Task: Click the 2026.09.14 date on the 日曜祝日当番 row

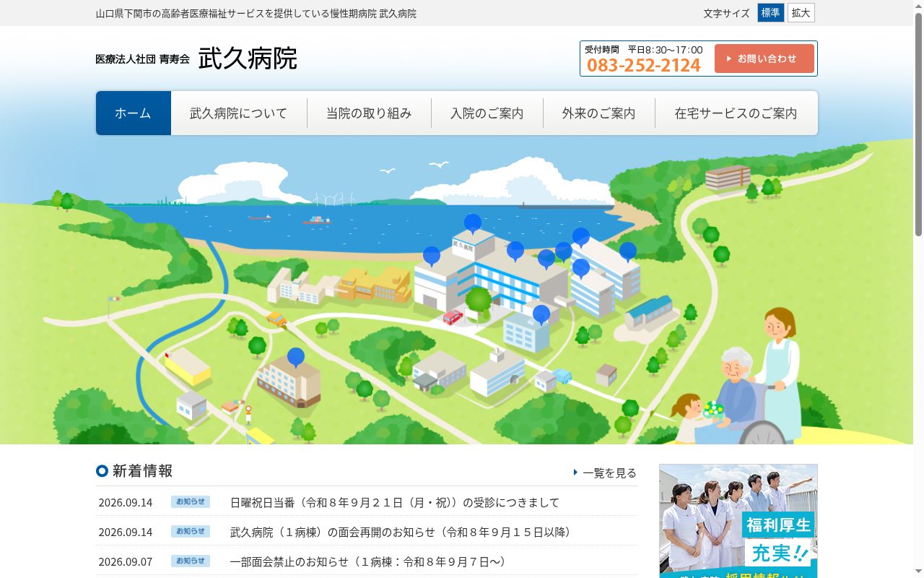Action: click(x=126, y=502)
